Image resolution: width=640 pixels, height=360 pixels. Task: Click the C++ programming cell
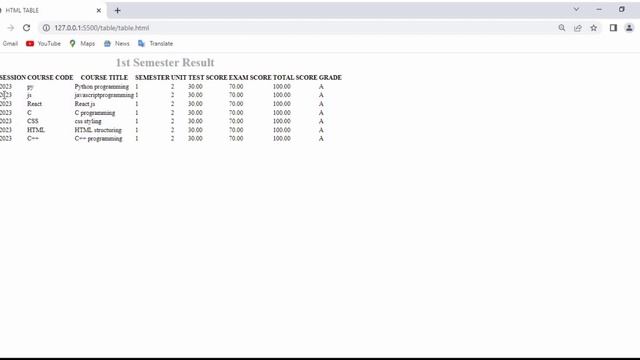pos(98,139)
